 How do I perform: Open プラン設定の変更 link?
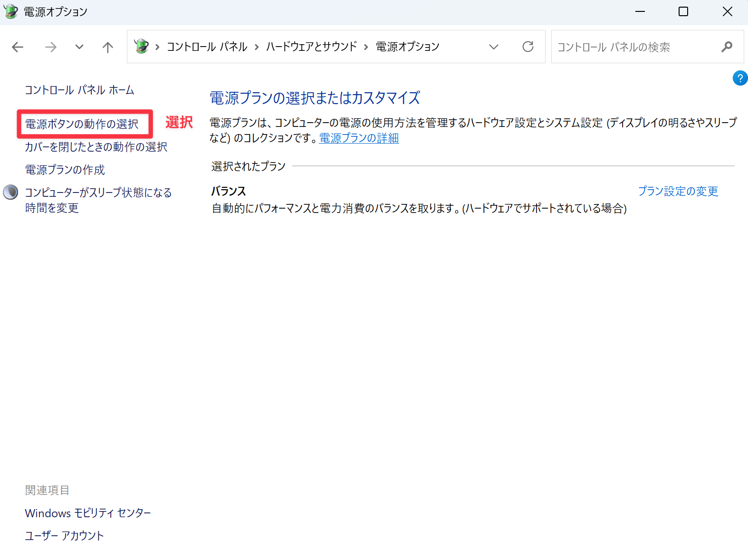[678, 191]
